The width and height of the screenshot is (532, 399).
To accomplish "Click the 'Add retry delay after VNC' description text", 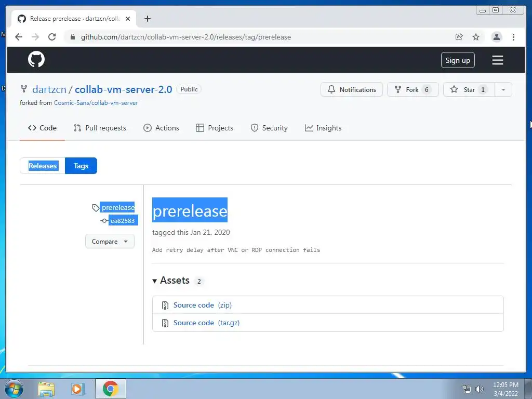I will tap(236, 250).
